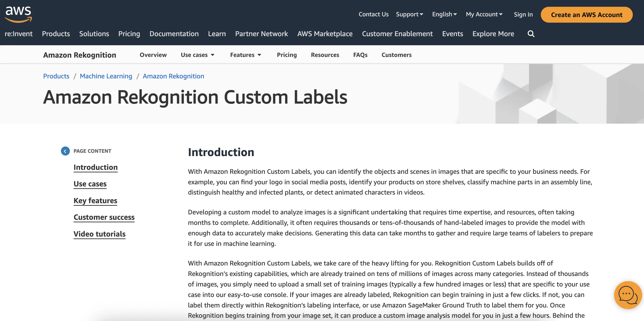Click the Machine Learning breadcrumb link
Image resolution: width=644 pixels, height=321 pixels.
point(106,76)
